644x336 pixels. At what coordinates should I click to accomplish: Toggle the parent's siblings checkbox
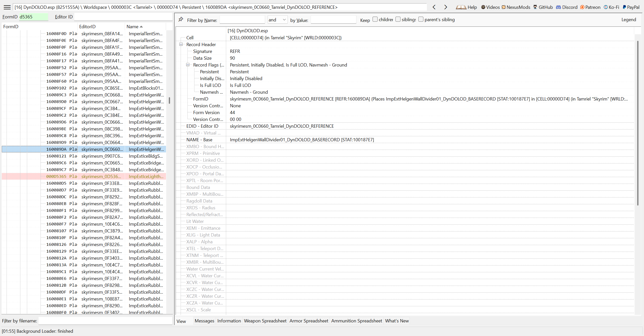[x=421, y=19]
